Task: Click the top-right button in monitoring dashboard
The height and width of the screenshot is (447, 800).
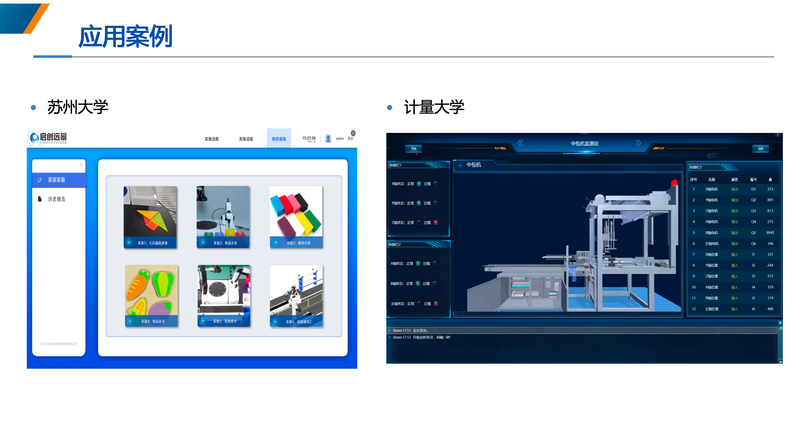Action: 760,148
